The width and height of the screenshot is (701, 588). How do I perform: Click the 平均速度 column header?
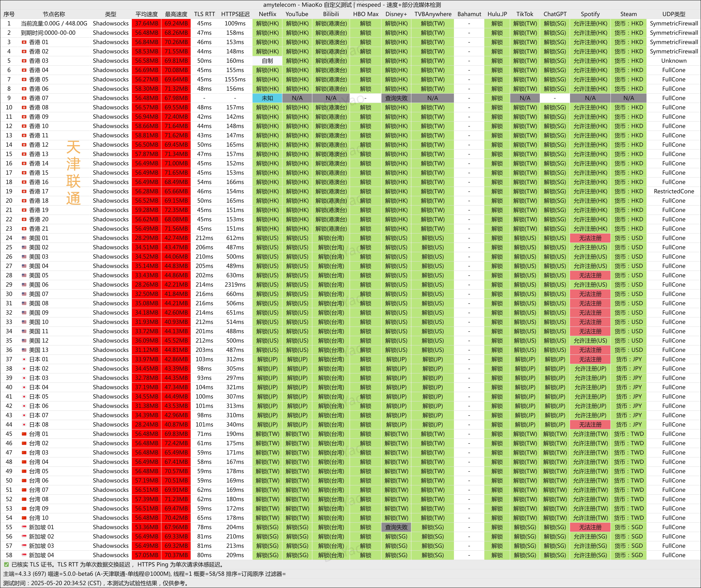click(x=147, y=14)
